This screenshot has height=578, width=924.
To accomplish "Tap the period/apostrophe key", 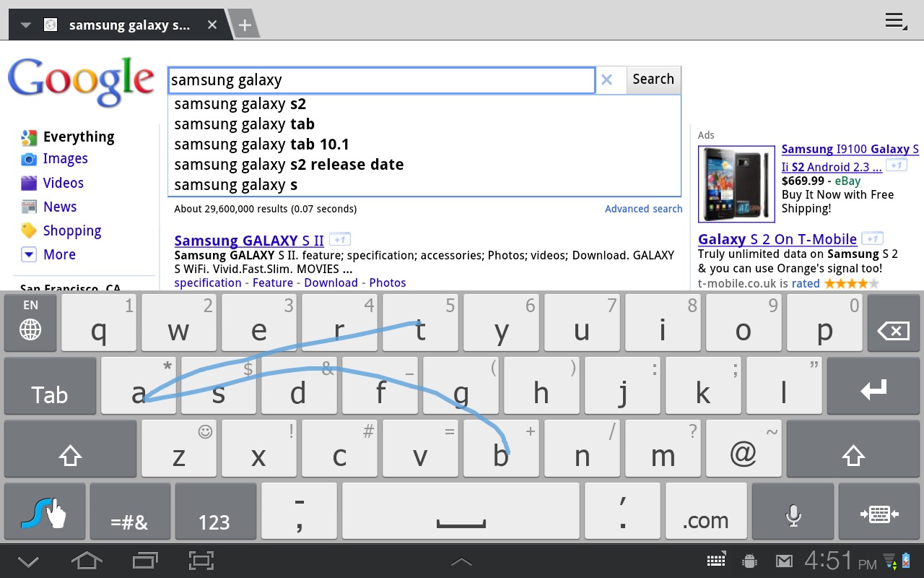I will pos(622,511).
